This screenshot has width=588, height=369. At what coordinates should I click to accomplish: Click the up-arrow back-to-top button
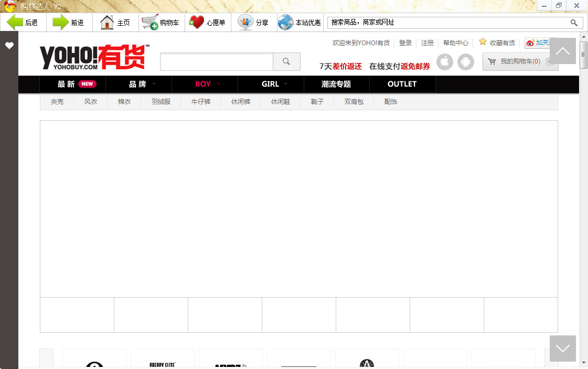click(x=562, y=51)
